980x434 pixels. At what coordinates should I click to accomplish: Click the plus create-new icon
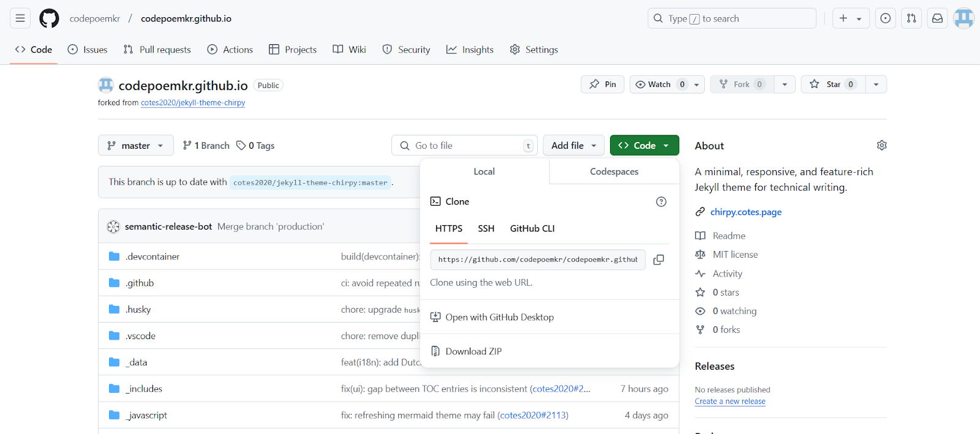pyautogui.click(x=843, y=18)
